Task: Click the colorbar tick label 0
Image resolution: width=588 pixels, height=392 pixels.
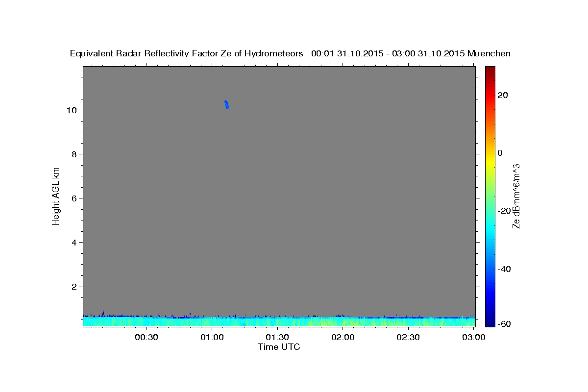Action: [x=500, y=153]
